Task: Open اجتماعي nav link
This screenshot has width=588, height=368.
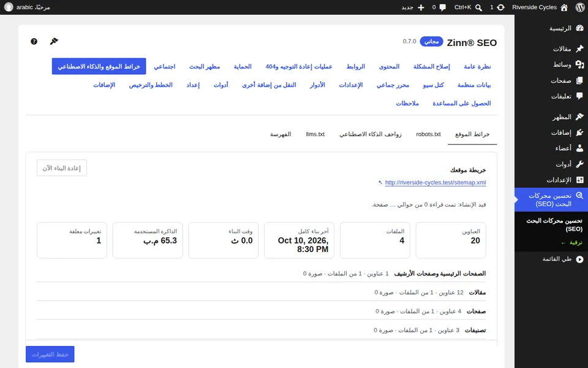Action: tap(165, 66)
